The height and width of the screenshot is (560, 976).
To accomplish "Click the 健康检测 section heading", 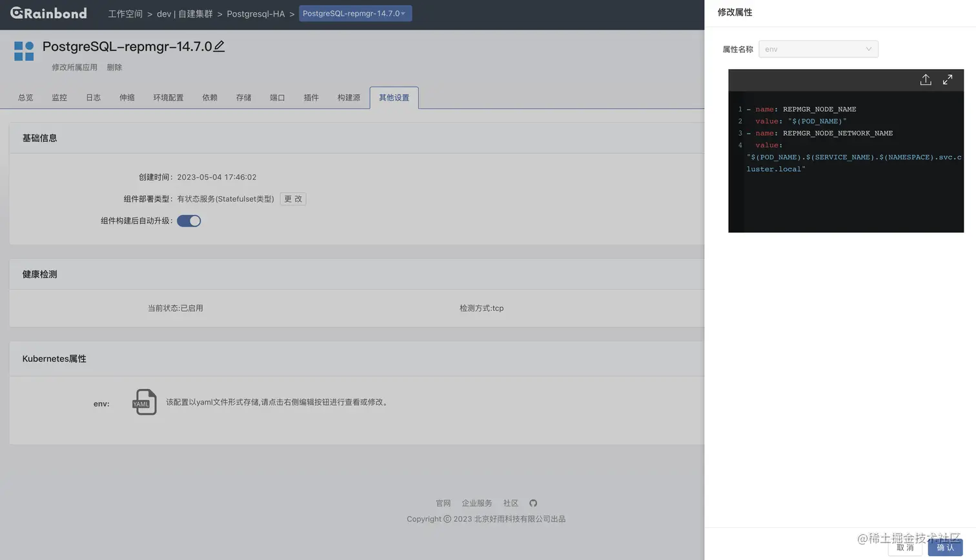I will coord(40,274).
